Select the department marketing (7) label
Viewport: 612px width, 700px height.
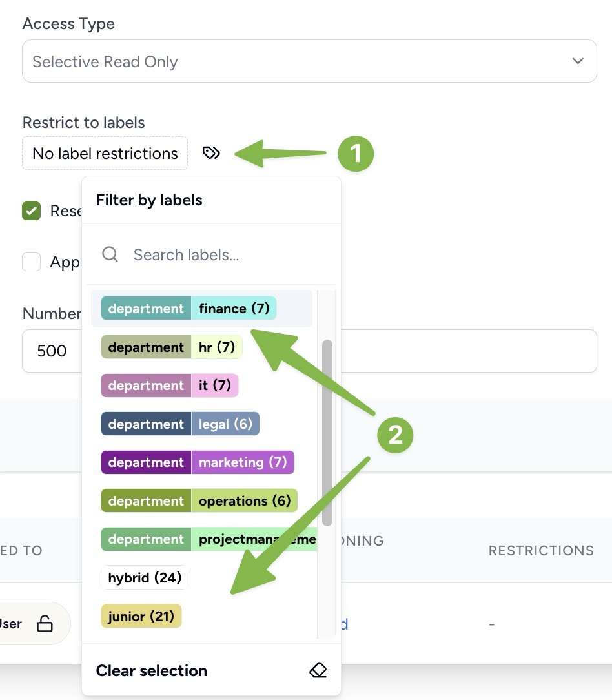198,462
